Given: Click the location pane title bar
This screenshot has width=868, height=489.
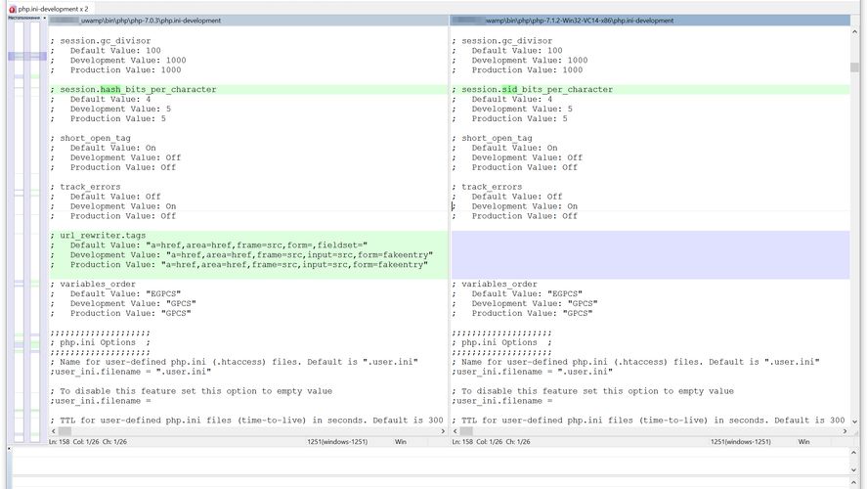Looking at the screenshot, I should [22, 20].
